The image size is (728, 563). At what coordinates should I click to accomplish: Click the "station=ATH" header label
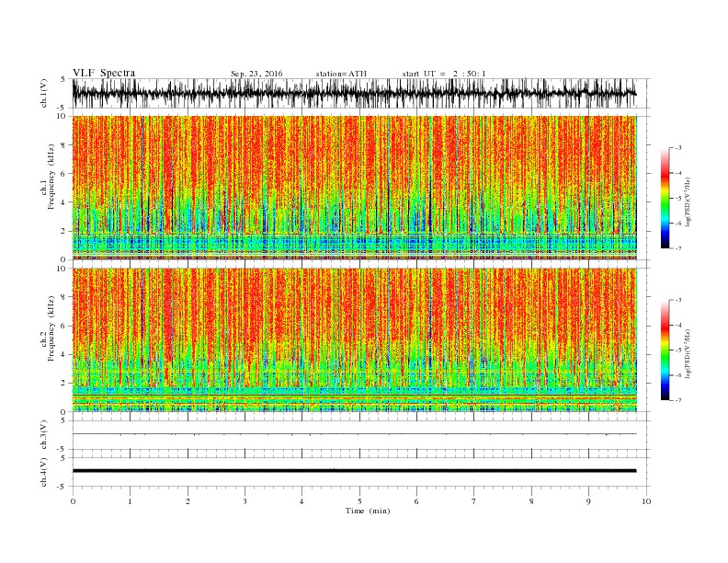pyautogui.click(x=341, y=74)
